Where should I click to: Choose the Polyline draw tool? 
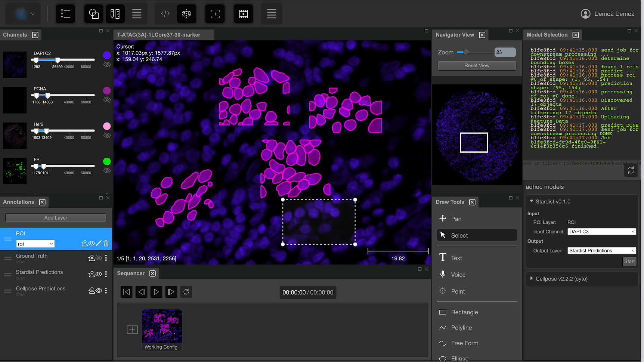461,328
